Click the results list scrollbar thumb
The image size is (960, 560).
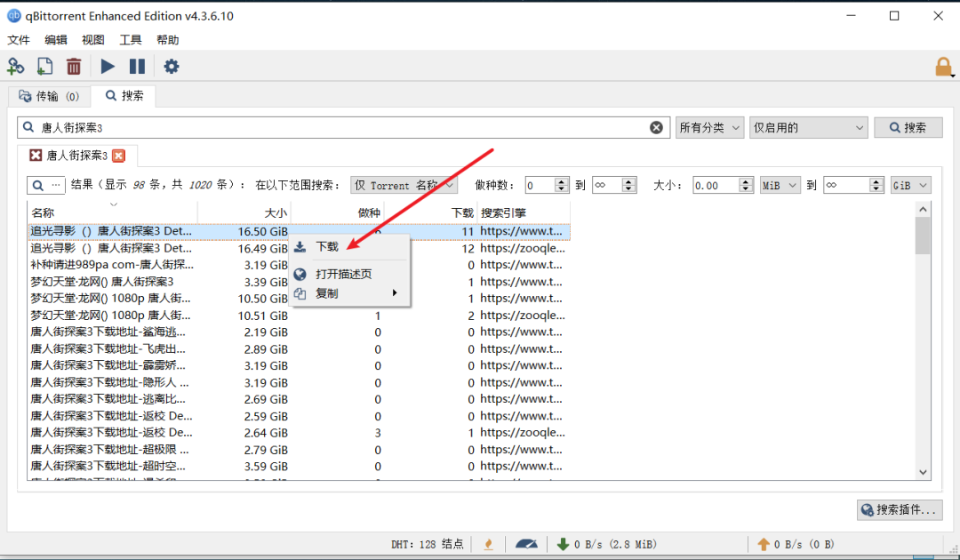[x=923, y=236]
